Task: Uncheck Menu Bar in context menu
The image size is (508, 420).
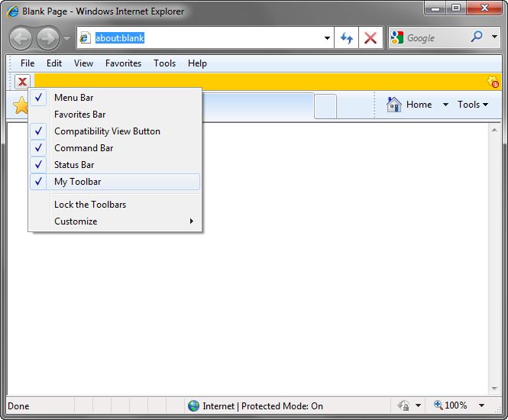Action: point(115,98)
